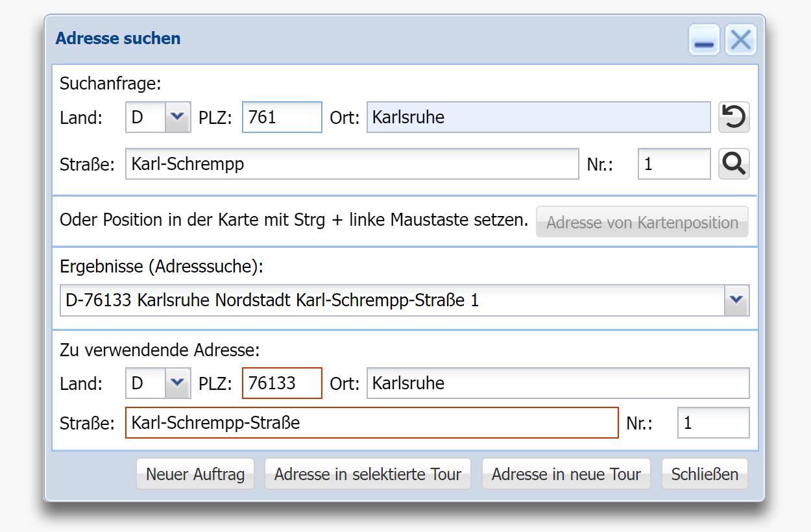The image size is (811, 532).
Task: Select the Karl-Schrempp-Straße street field
Action: tap(372, 423)
